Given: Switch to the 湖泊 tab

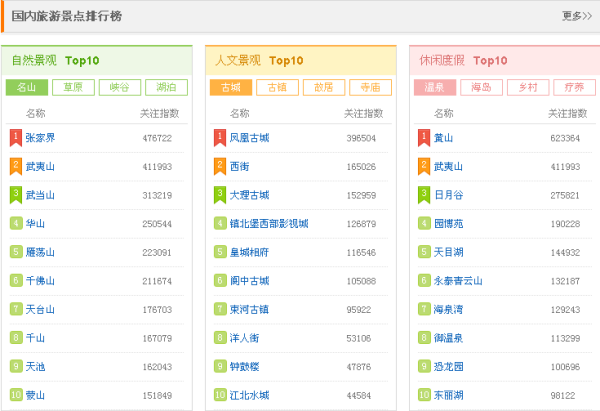Looking at the screenshot, I should (166, 87).
